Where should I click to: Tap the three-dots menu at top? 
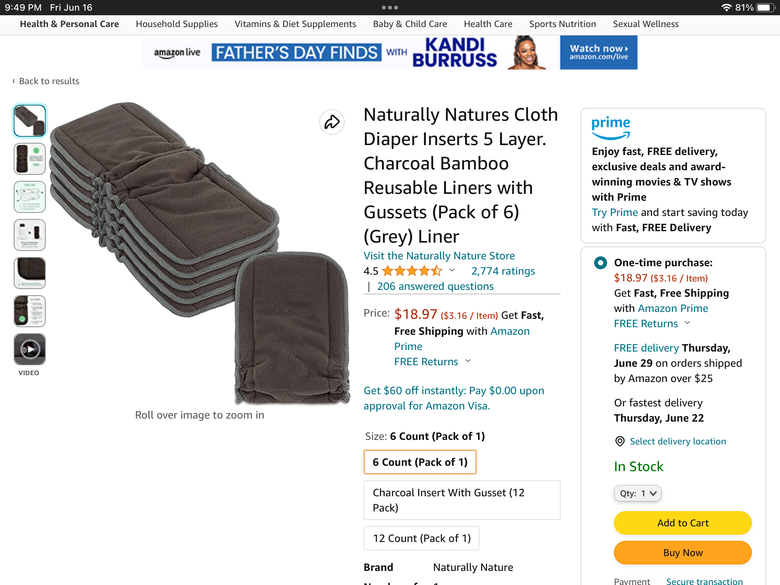[390, 7]
